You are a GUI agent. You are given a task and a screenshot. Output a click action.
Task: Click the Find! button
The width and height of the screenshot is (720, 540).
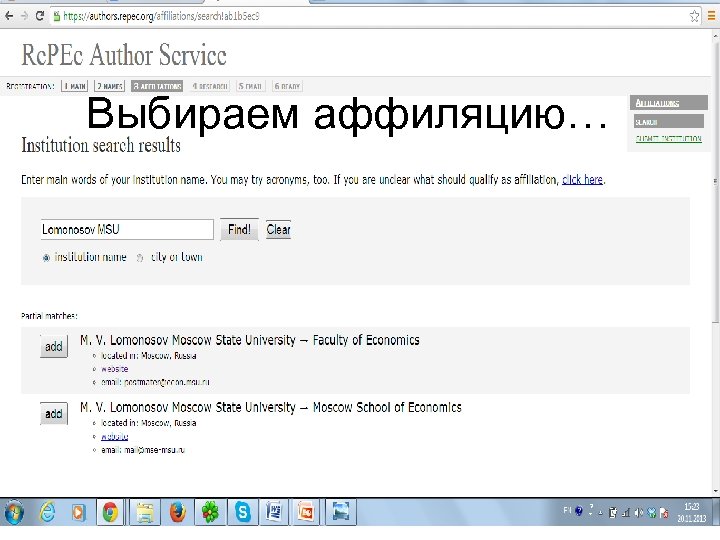tap(239, 230)
